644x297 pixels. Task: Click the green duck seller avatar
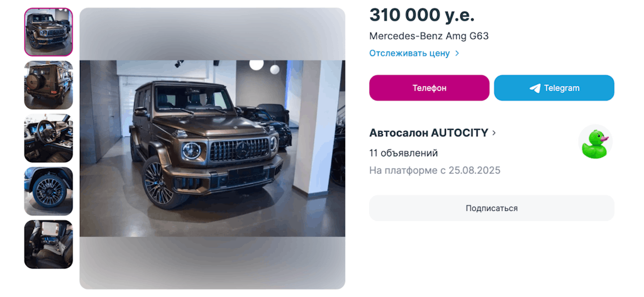595,142
